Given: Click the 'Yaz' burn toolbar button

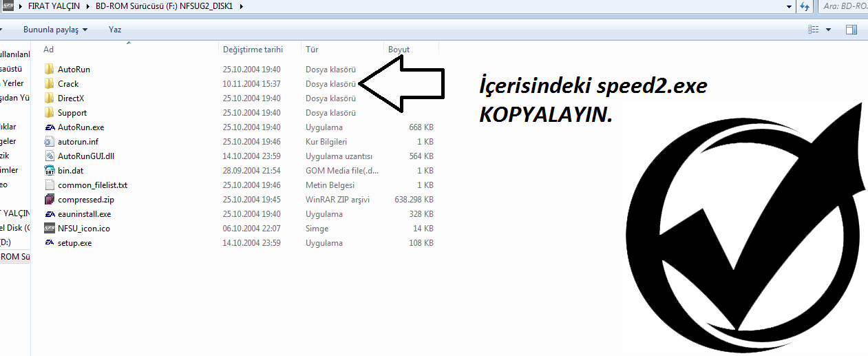Looking at the screenshot, I should (115, 30).
